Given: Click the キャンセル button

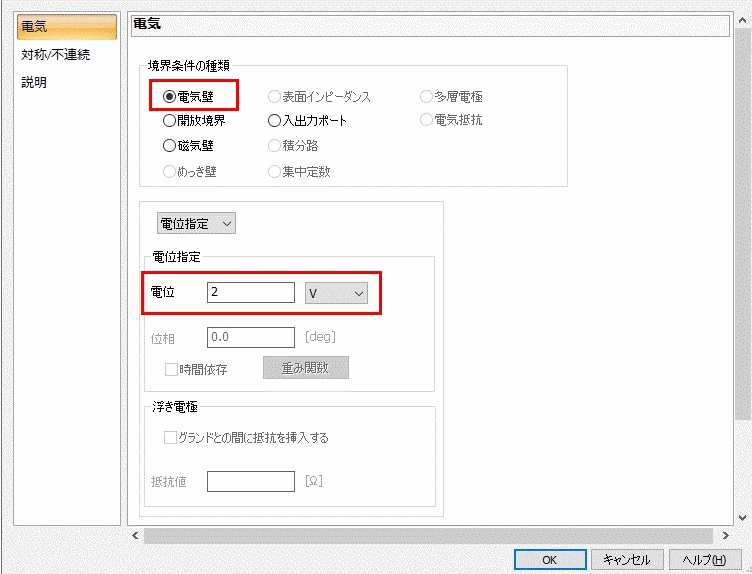Looking at the screenshot, I should pos(627,560).
